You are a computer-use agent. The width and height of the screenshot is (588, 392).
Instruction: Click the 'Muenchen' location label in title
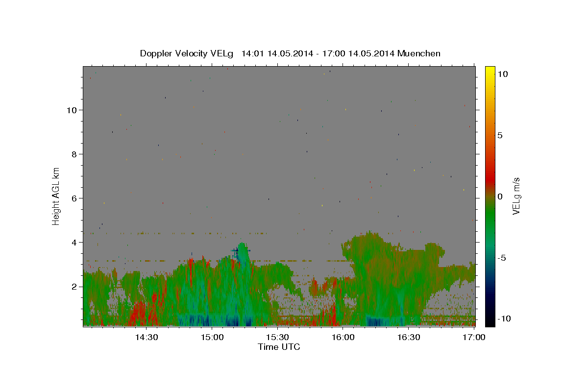(x=419, y=53)
